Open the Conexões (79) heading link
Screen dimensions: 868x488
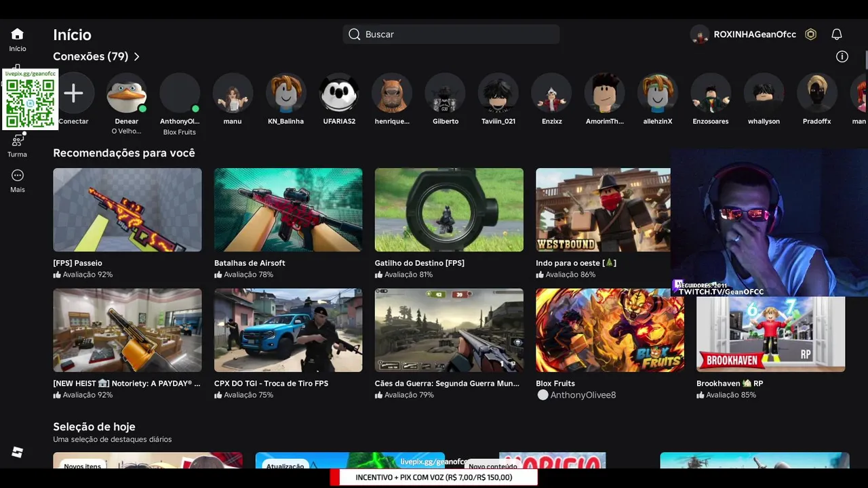coord(91,57)
